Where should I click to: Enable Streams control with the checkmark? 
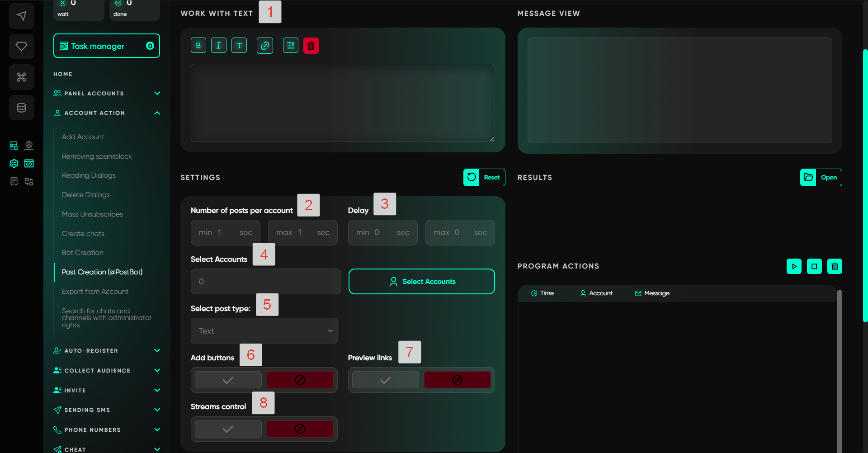coord(228,429)
